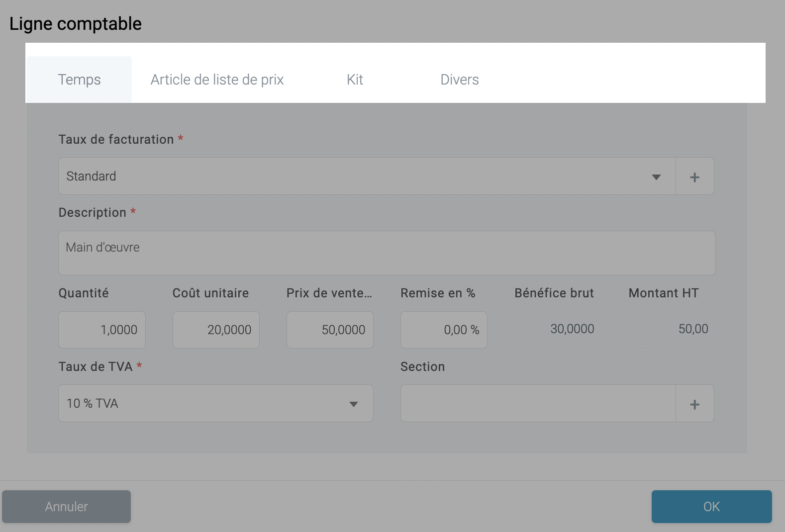Click into the Description text area

[x=387, y=253]
